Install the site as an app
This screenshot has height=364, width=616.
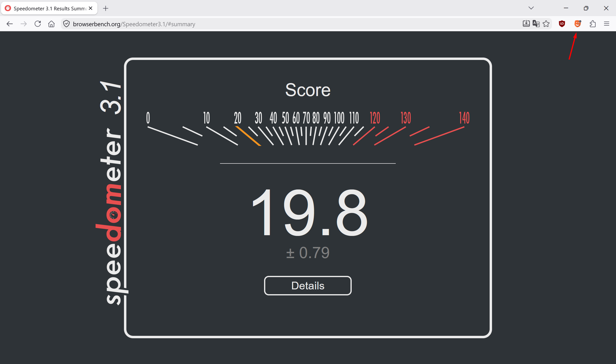tap(526, 24)
